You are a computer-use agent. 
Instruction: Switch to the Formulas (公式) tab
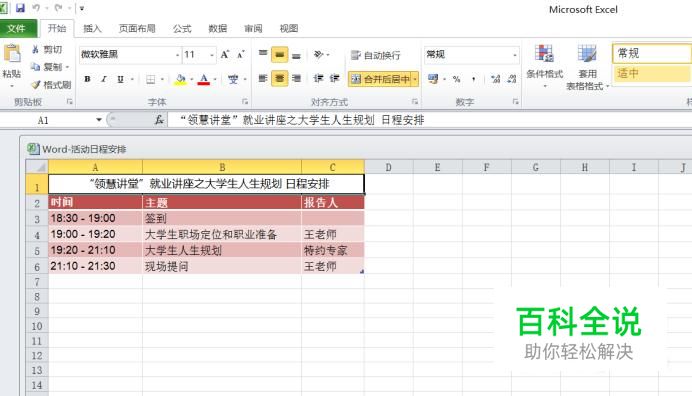click(x=182, y=28)
